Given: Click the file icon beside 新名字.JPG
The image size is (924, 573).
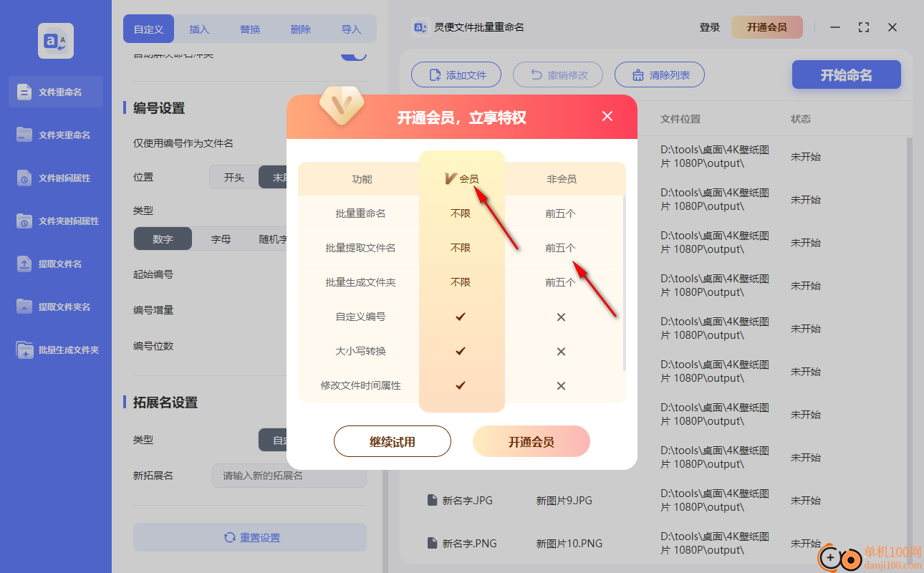Looking at the screenshot, I should (x=432, y=500).
